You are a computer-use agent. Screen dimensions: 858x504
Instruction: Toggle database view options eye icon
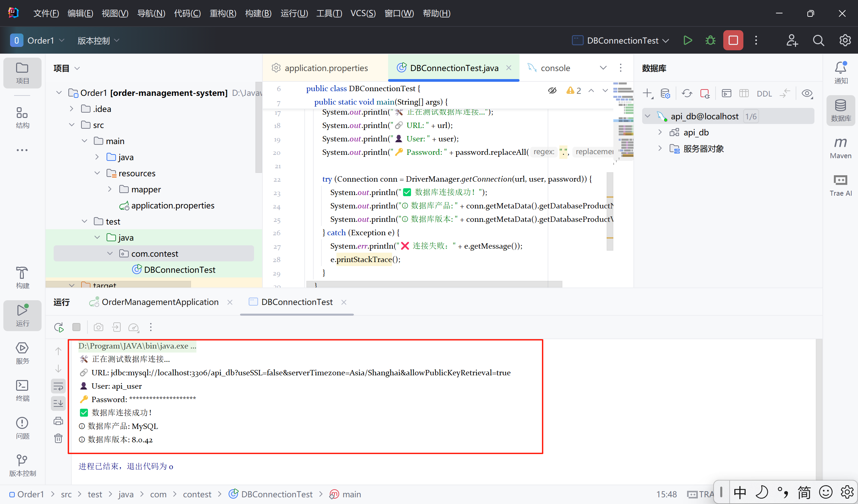click(807, 93)
